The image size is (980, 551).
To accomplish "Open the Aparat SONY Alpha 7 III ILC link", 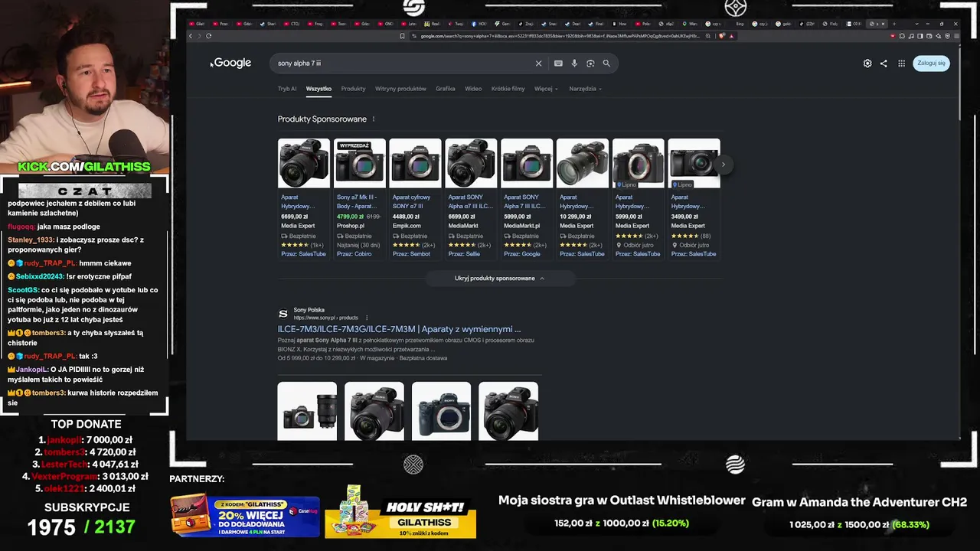I will pyautogui.click(x=524, y=201).
